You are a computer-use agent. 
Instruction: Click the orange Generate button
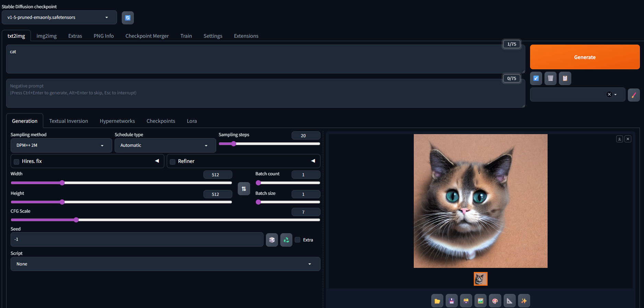[585, 57]
